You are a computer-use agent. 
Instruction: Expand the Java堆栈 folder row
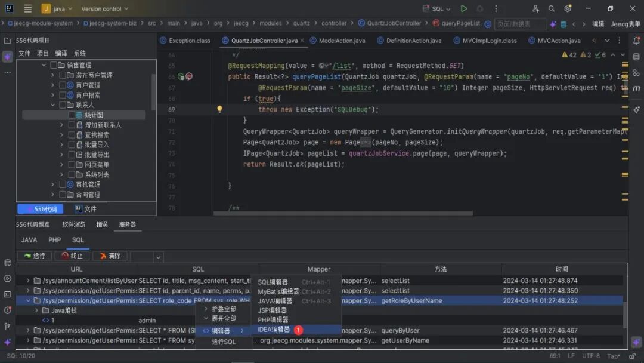pyautogui.click(x=37, y=310)
